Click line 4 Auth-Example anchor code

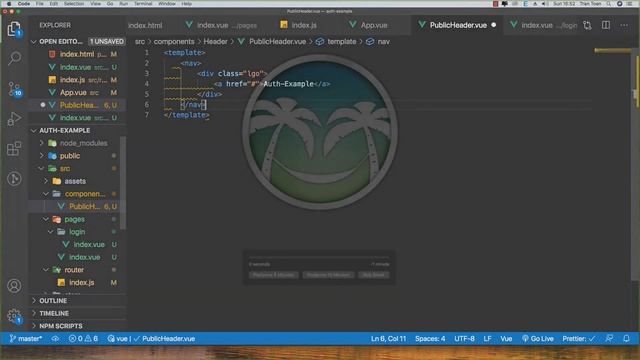(x=272, y=84)
